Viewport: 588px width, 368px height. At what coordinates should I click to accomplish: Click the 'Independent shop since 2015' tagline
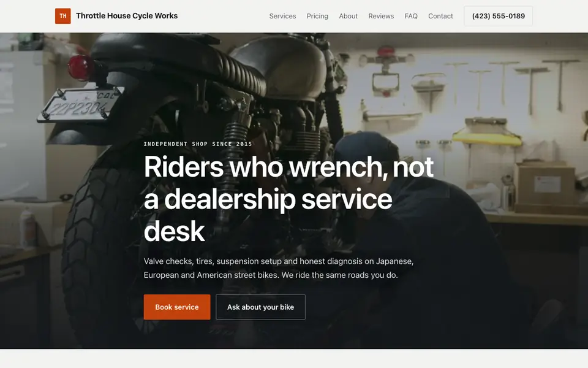[198, 144]
